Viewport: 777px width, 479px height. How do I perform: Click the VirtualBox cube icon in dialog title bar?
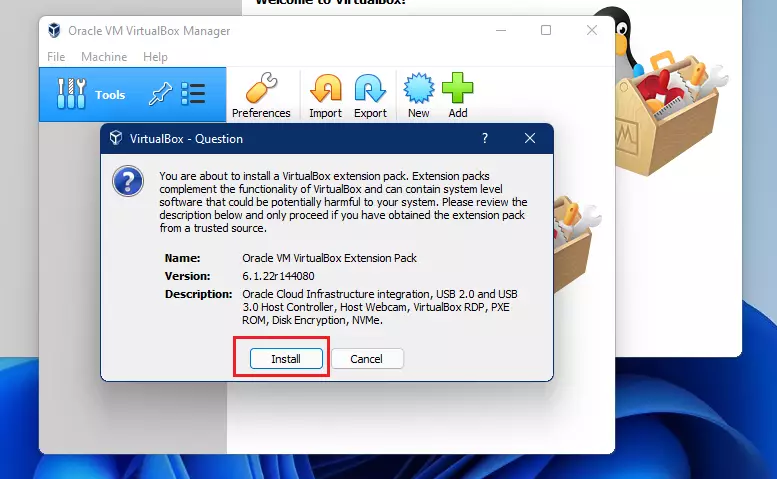click(x=116, y=138)
